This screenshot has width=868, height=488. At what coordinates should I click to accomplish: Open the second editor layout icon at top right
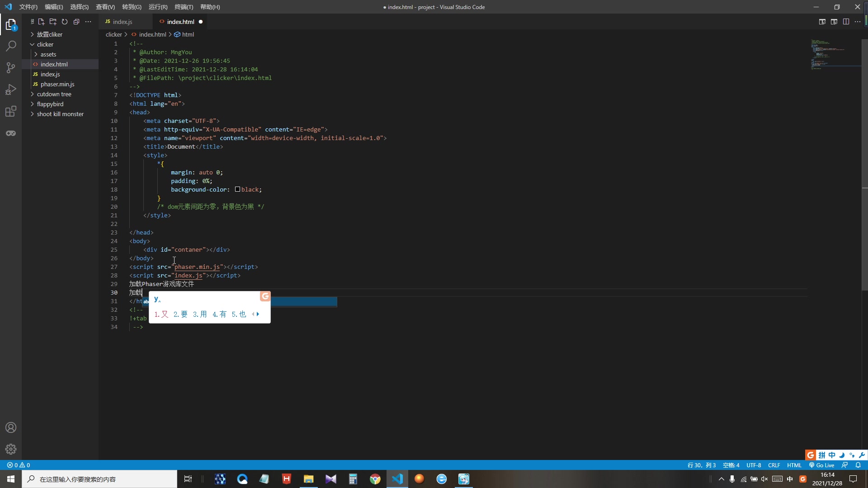(x=834, y=22)
